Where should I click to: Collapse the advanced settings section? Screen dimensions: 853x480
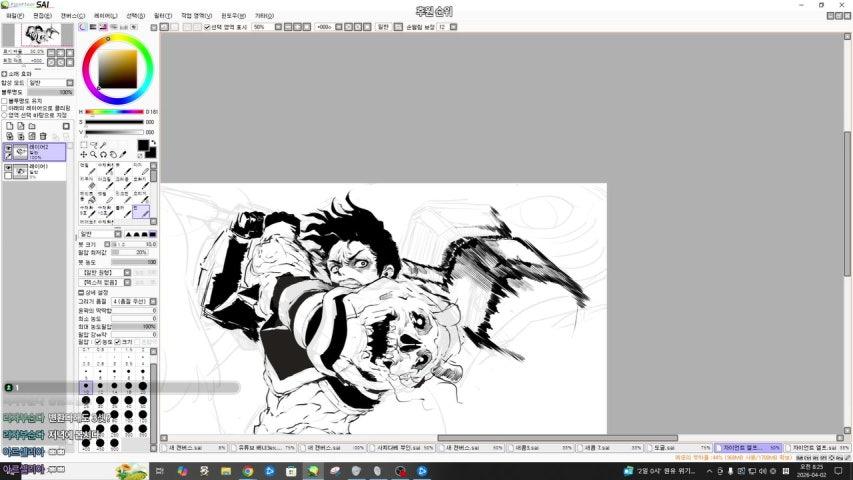(81, 293)
